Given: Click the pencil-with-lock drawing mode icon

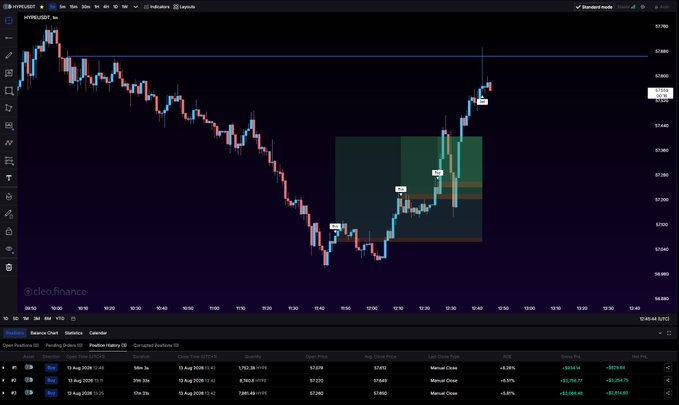Looking at the screenshot, I should (9, 214).
